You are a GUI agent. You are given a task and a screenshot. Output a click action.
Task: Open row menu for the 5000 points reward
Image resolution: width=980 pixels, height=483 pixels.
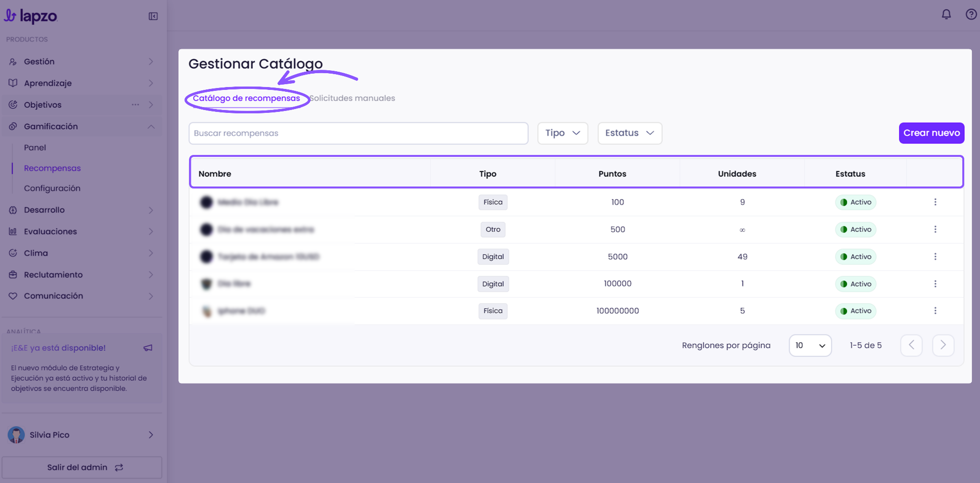tap(935, 257)
